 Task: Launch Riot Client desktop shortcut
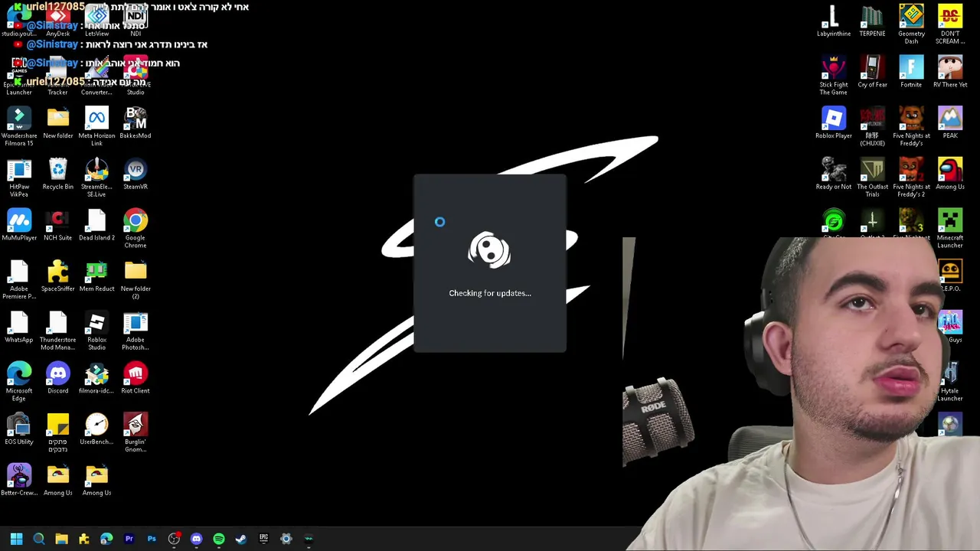point(136,378)
